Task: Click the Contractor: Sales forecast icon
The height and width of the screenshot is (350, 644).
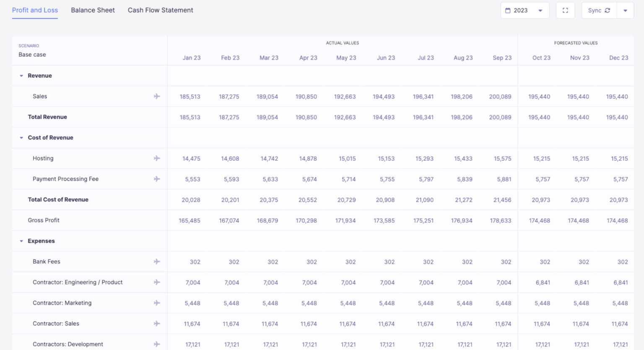Action: [157, 324]
